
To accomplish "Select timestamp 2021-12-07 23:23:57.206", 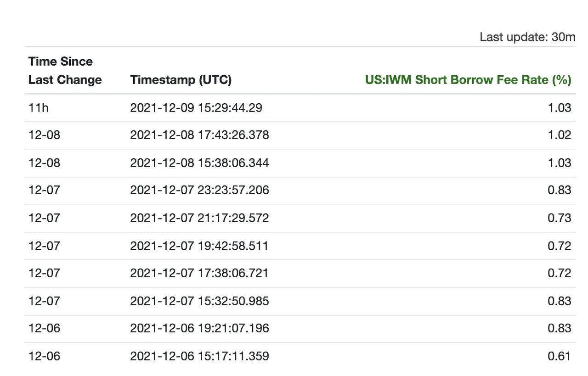I will [x=200, y=190].
